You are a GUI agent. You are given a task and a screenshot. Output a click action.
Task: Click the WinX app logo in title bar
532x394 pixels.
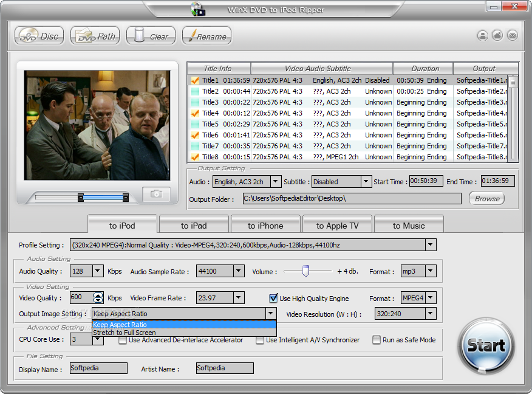197,9
